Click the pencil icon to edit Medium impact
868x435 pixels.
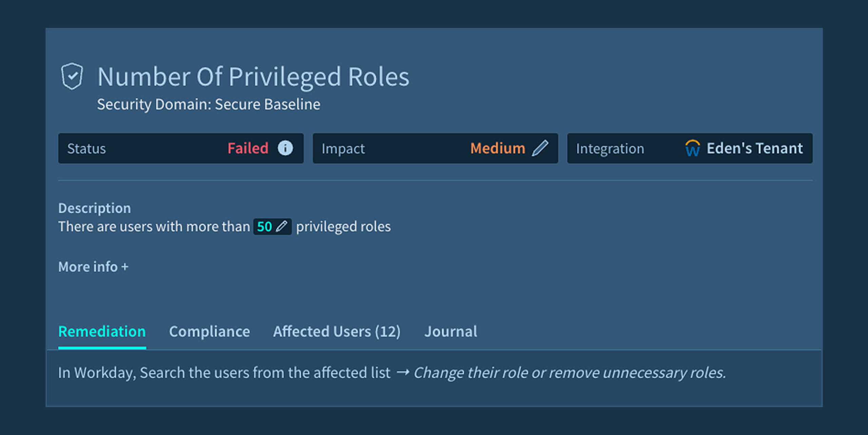pyautogui.click(x=540, y=148)
